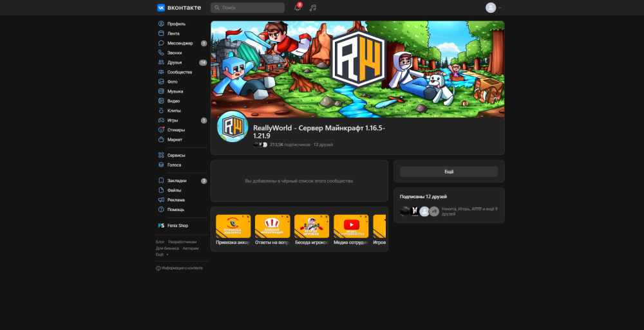Click the Друзья badge showing 14
The image size is (644, 330).
tap(203, 62)
